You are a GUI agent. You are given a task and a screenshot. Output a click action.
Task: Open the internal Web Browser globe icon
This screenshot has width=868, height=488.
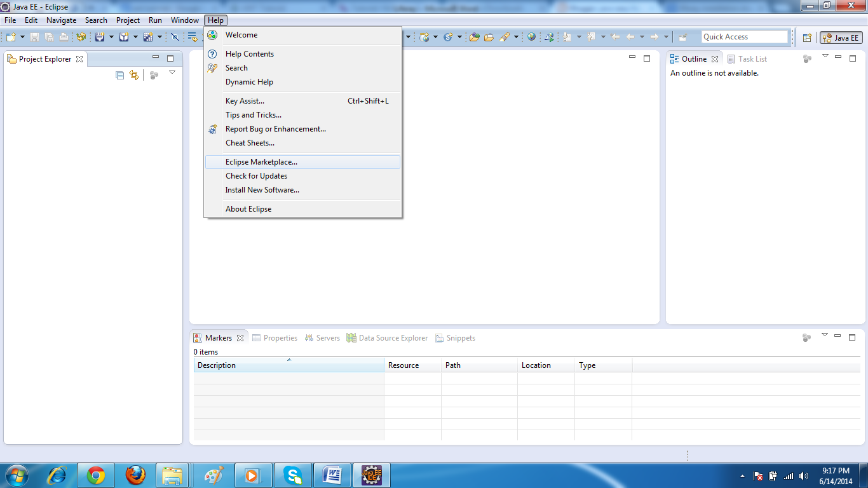(531, 36)
